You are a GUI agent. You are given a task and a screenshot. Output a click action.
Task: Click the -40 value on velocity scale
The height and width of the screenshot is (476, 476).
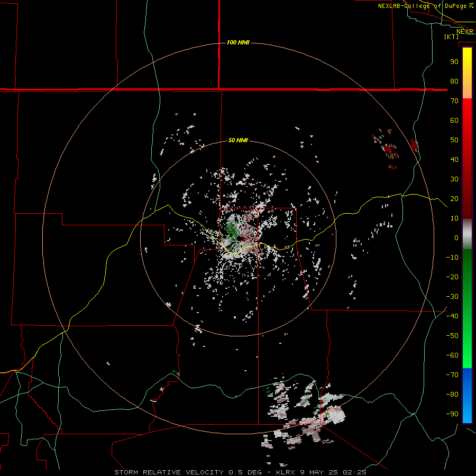click(x=452, y=316)
